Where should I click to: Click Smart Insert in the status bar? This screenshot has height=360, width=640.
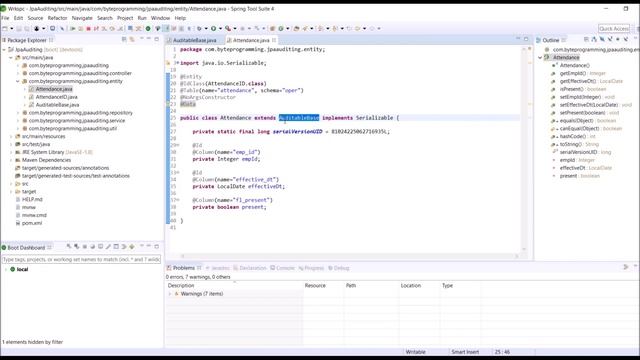pos(465,352)
